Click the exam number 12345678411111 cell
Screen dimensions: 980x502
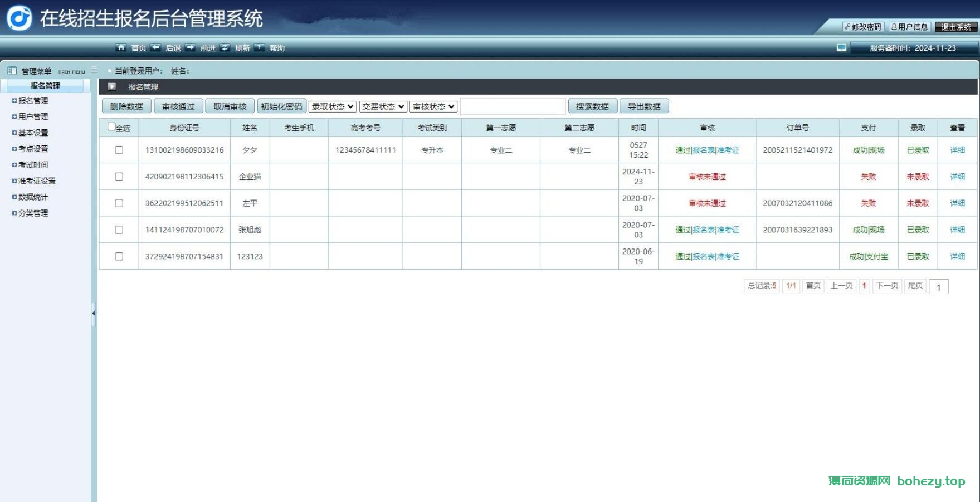click(365, 150)
